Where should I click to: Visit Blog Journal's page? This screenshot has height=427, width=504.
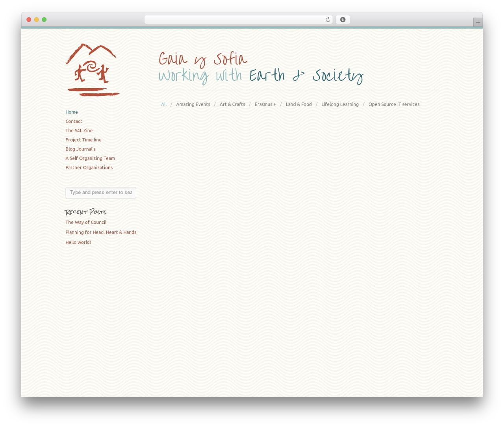click(80, 149)
